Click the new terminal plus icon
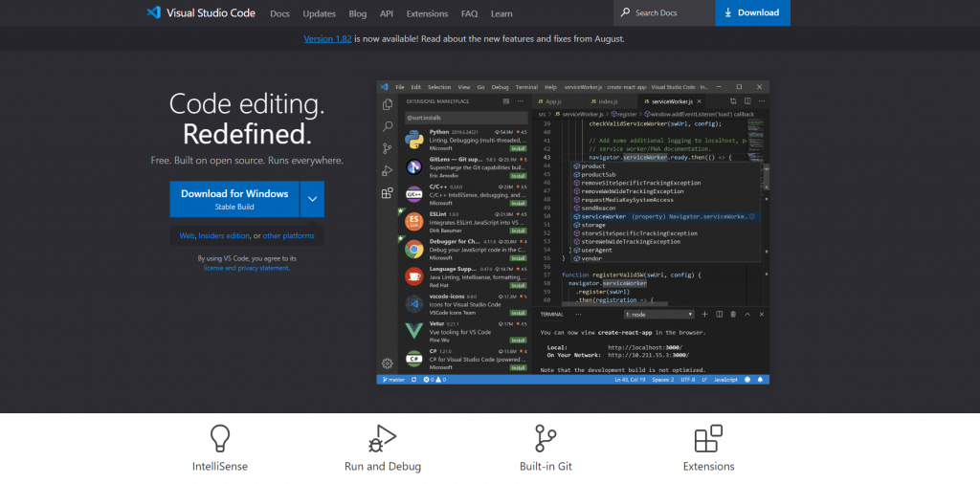Screen dimensions: 980x484 pyautogui.click(x=705, y=314)
